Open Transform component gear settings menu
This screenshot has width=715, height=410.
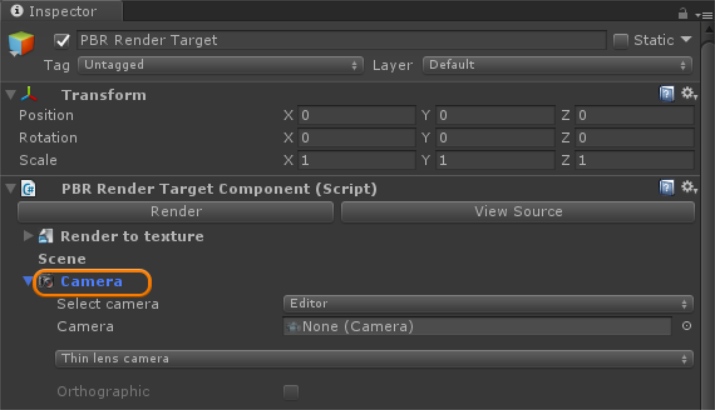(689, 94)
